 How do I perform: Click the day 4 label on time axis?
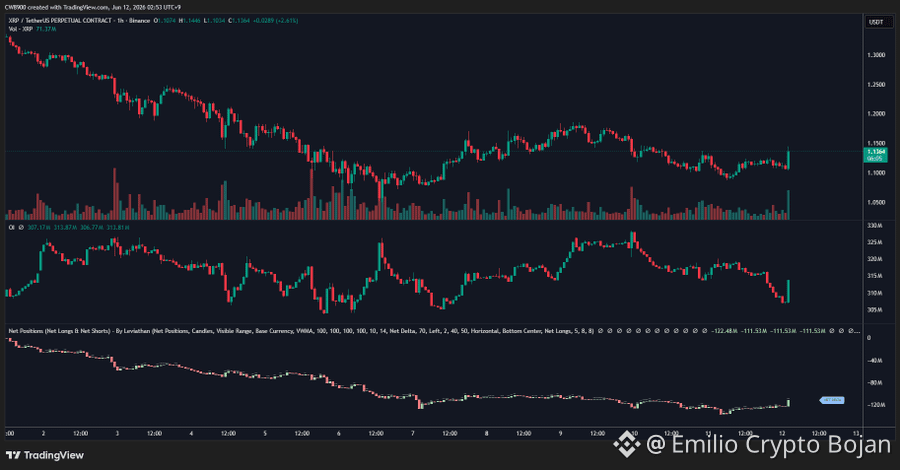(191, 433)
